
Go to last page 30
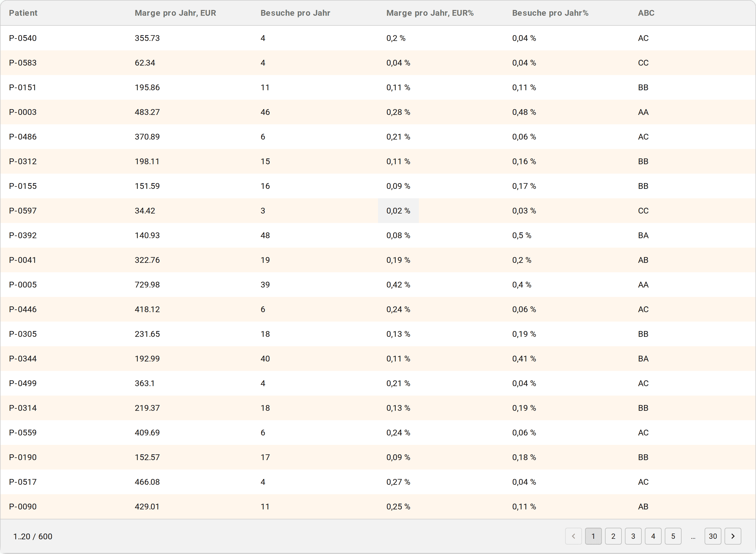tap(713, 536)
